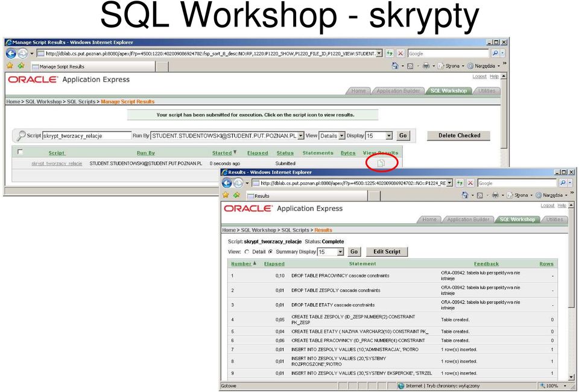579x392 pixels.
Task: Click Go button in Results window
Action: pos(354,251)
